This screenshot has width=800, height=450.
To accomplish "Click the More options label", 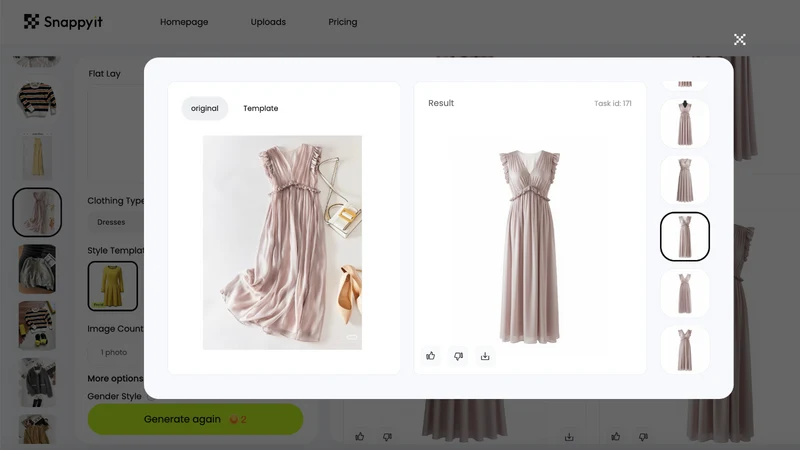I will (x=115, y=379).
